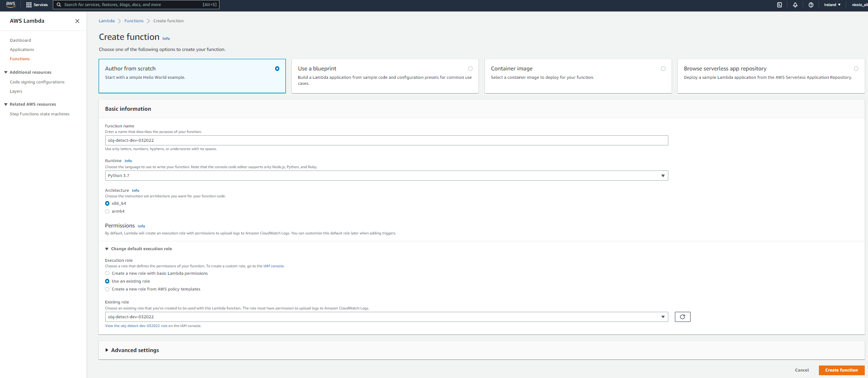Click the AWS logo home icon

11,5
